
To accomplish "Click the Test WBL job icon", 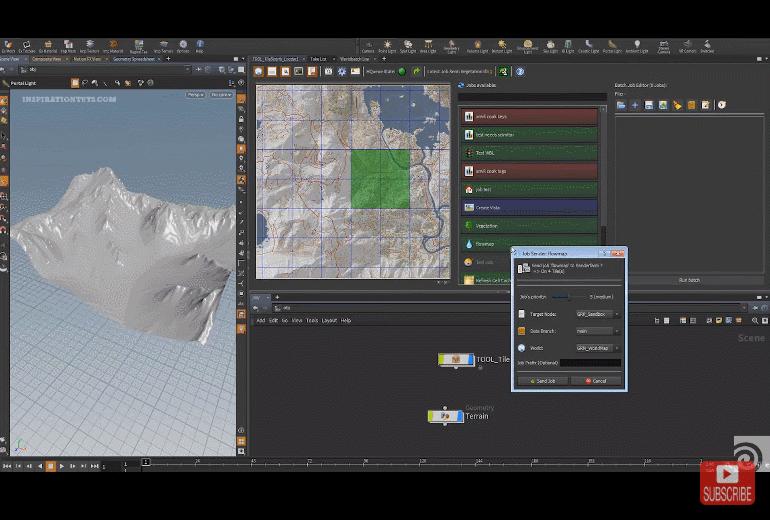I will click(469, 153).
